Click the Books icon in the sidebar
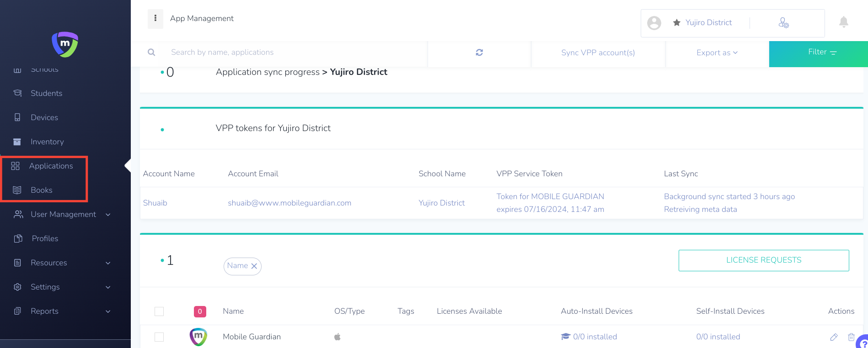Screen dimensions: 868x348 [17, 190]
